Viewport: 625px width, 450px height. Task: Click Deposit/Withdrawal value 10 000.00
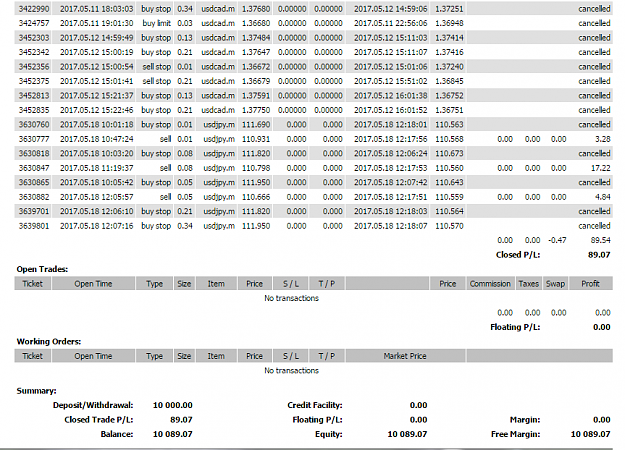click(173, 405)
